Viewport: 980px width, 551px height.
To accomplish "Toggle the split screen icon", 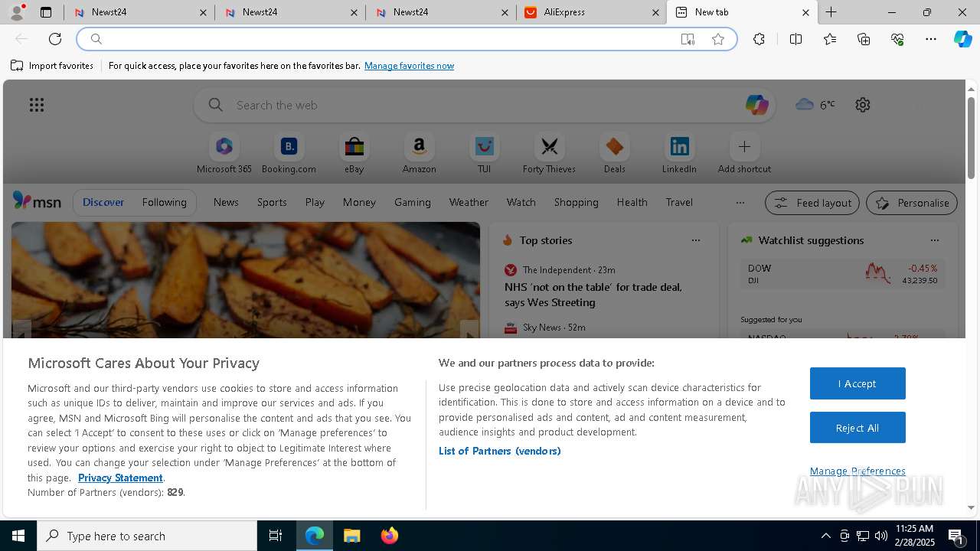I will click(x=795, y=39).
